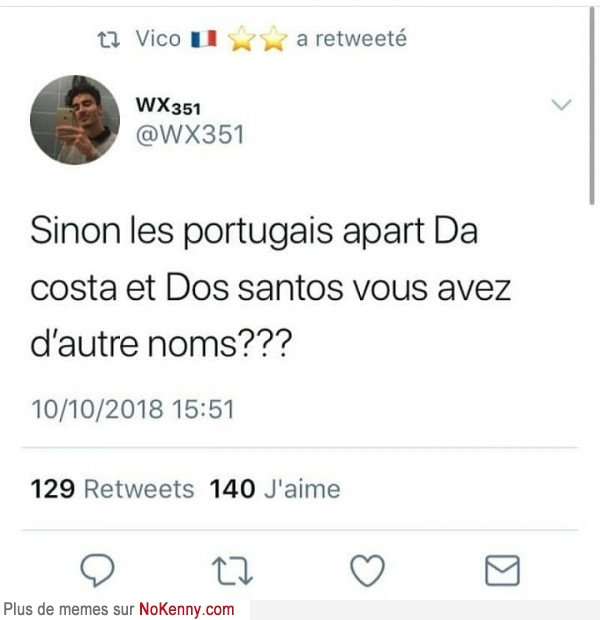Send tweet via the envelope message icon
Image resolution: width=600 pixels, height=620 pixels.
tap(502, 570)
